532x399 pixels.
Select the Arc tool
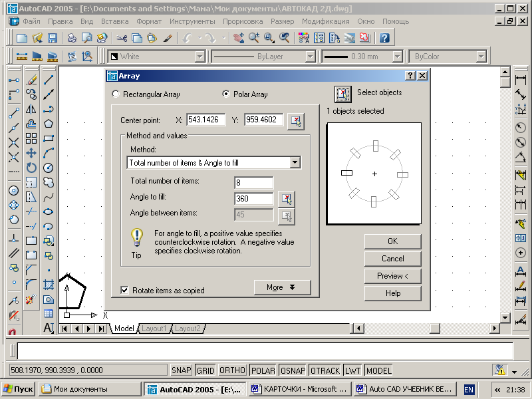(x=49, y=153)
